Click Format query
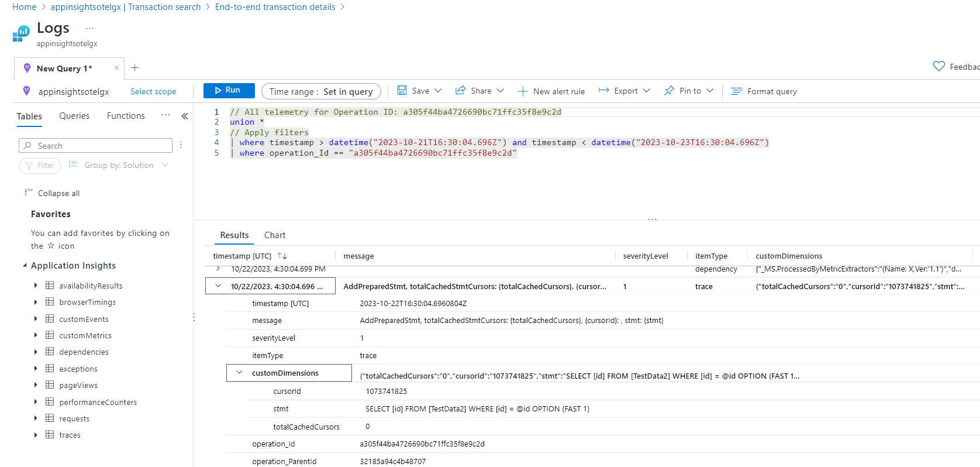Viewport: 980px width, 467px height. (x=764, y=91)
